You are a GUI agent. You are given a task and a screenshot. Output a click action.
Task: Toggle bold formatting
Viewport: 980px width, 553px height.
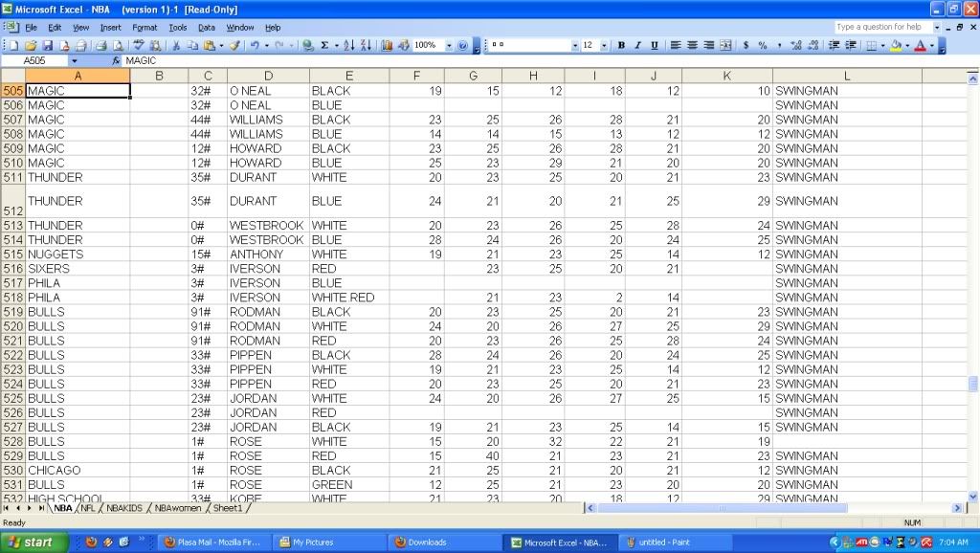click(621, 46)
